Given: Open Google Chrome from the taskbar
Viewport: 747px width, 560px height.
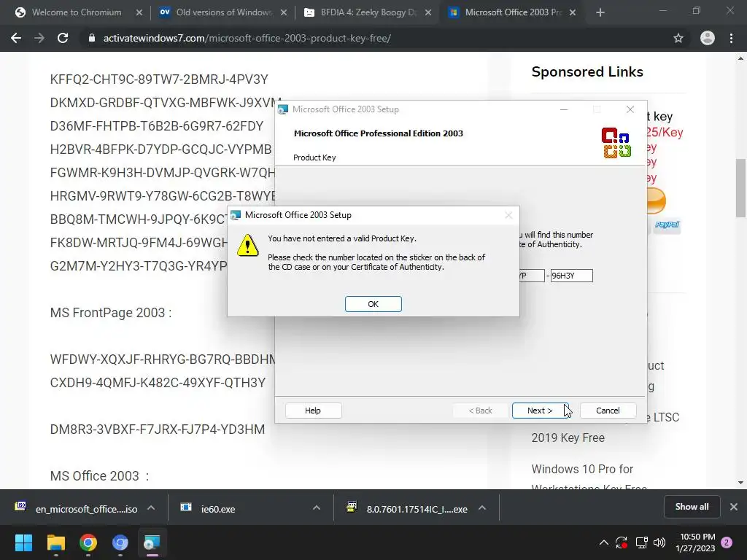Looking at the screenshot, I should click(x=88, y=542).
